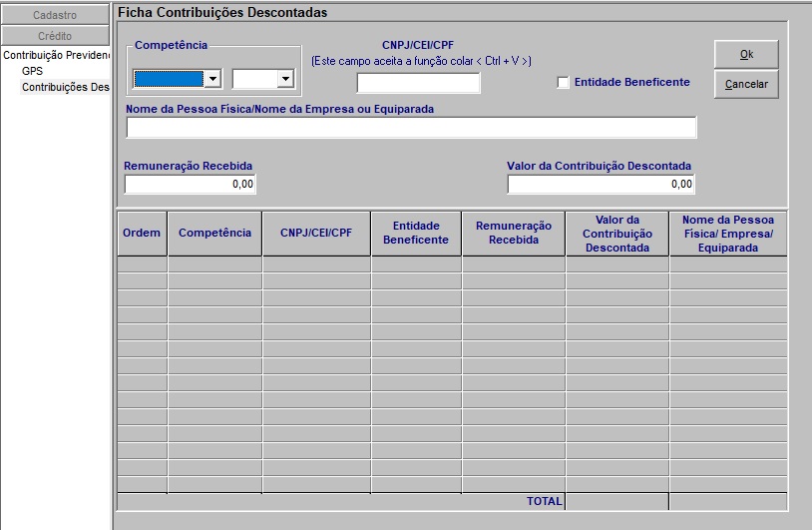812x530 pixels.
Task: Select the first empty row in table
Action: [x=451, y=265]
